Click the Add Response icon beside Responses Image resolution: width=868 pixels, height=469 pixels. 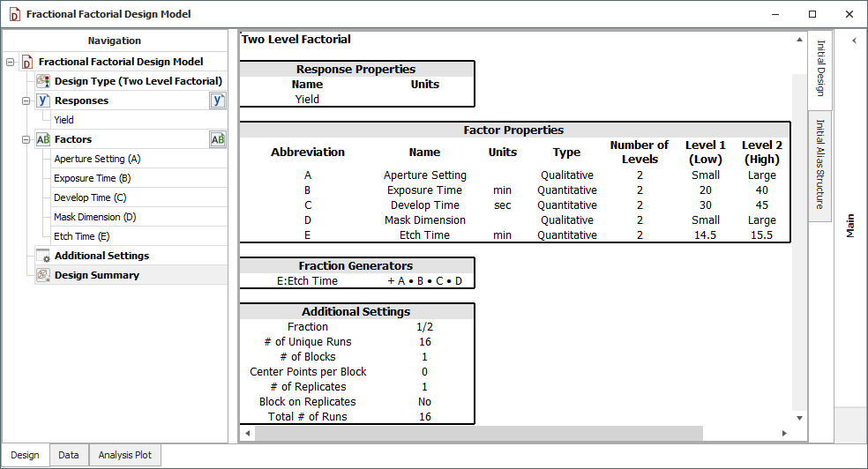218,100
